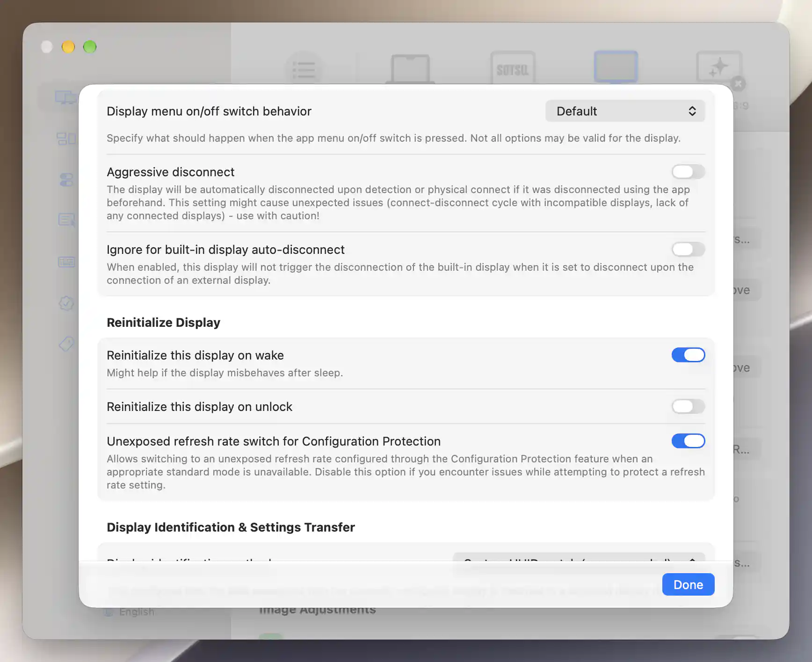
Task: Turn off Reinitialize this display on wake
Action: (x=688, y=355)
